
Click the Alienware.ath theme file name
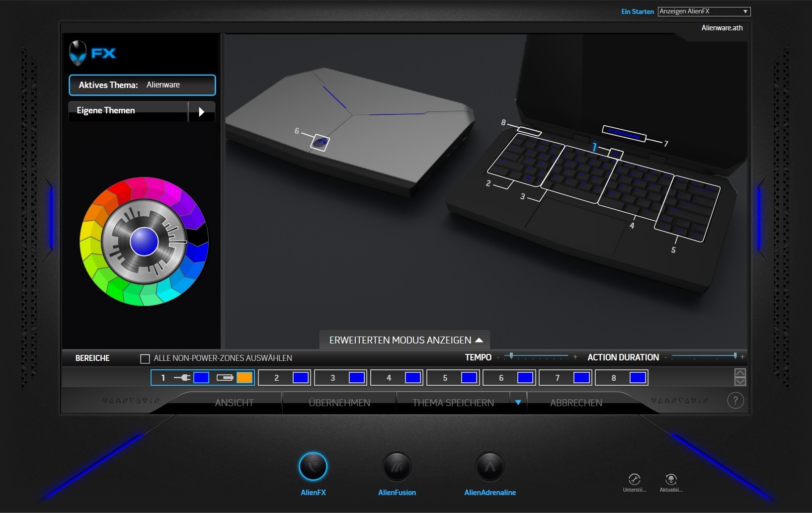(722, 28)
